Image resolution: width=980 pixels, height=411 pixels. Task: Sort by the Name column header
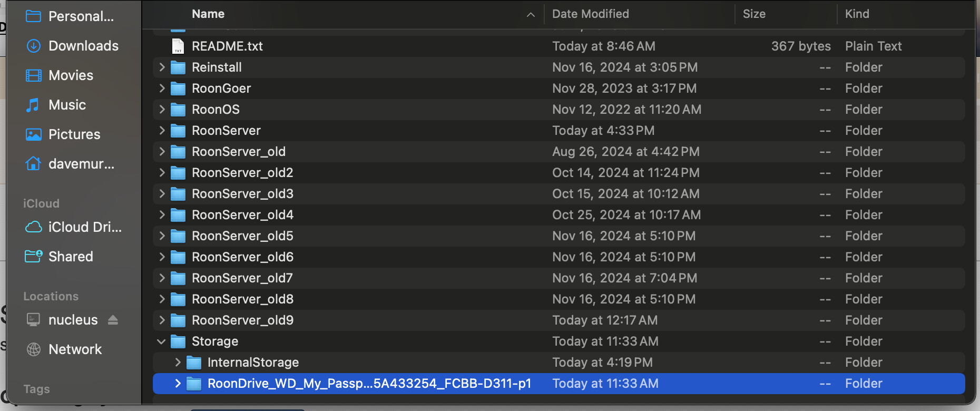pos(208,14)
